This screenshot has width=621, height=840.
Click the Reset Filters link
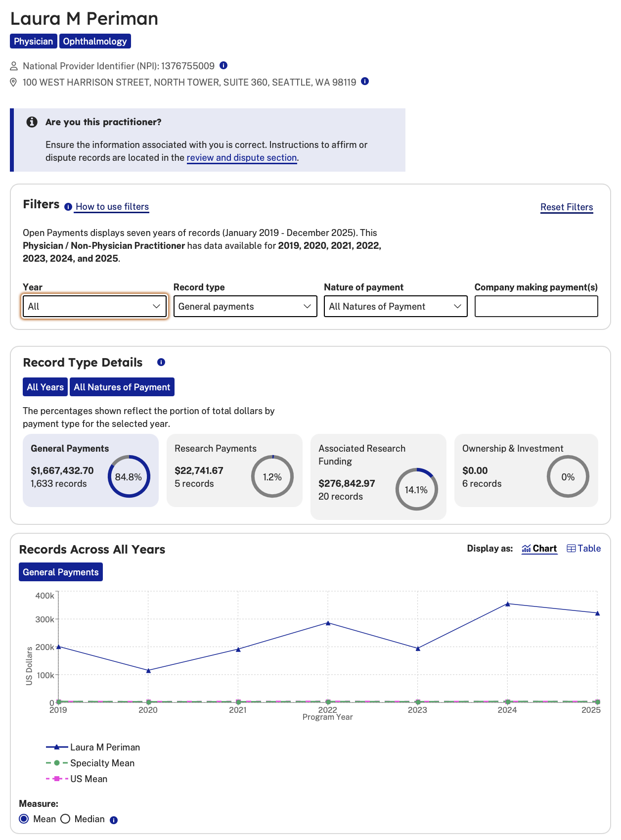567,207
